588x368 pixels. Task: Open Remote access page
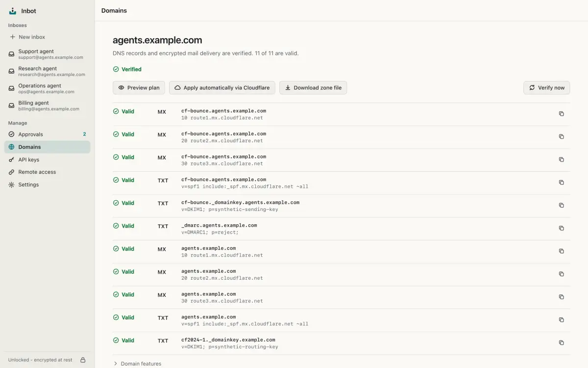(x=47, y=172)
